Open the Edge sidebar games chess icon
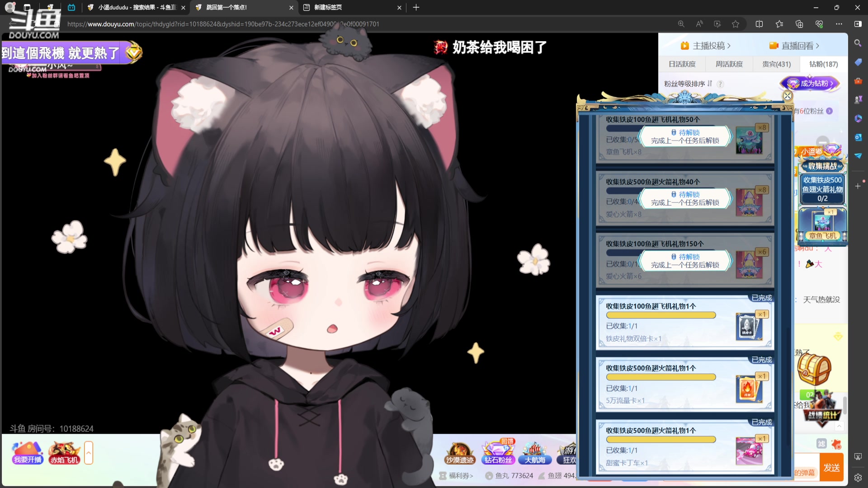This screenshot has width=868, height=488. (x=858, y=99)
